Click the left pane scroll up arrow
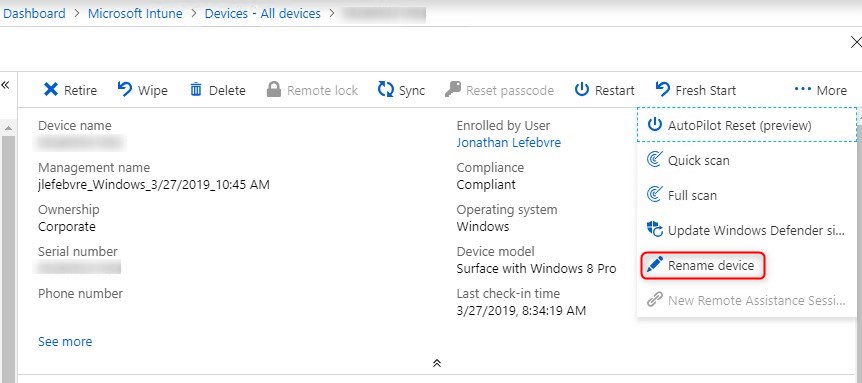The image size is (862, 383). pyautogui.click(x=8, y=127)
